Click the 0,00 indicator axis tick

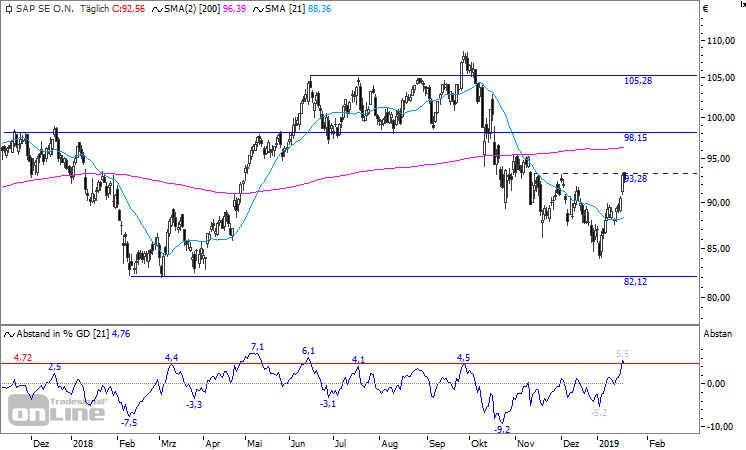[716, 383]
